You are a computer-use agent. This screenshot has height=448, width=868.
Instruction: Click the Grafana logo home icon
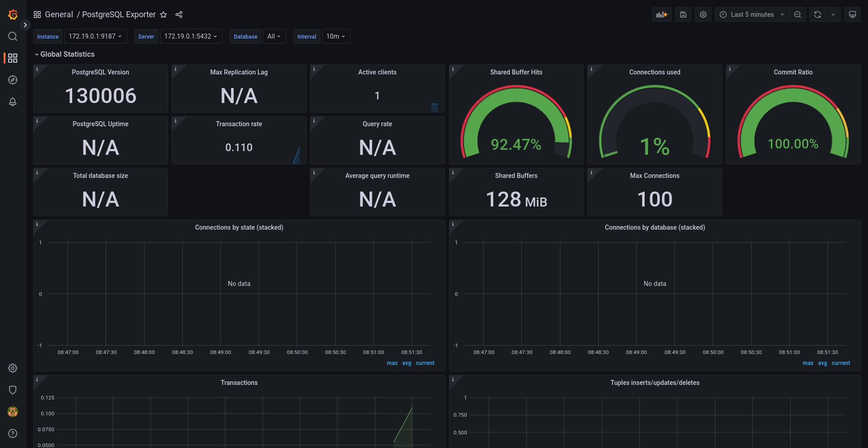tap(13, 15)
